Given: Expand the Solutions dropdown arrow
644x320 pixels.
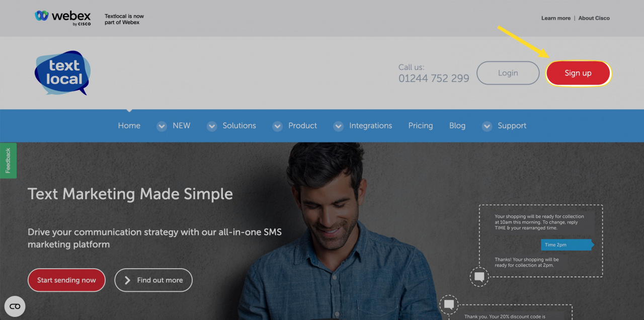Looking at the screenshot, I should click(x=212, y=126).
